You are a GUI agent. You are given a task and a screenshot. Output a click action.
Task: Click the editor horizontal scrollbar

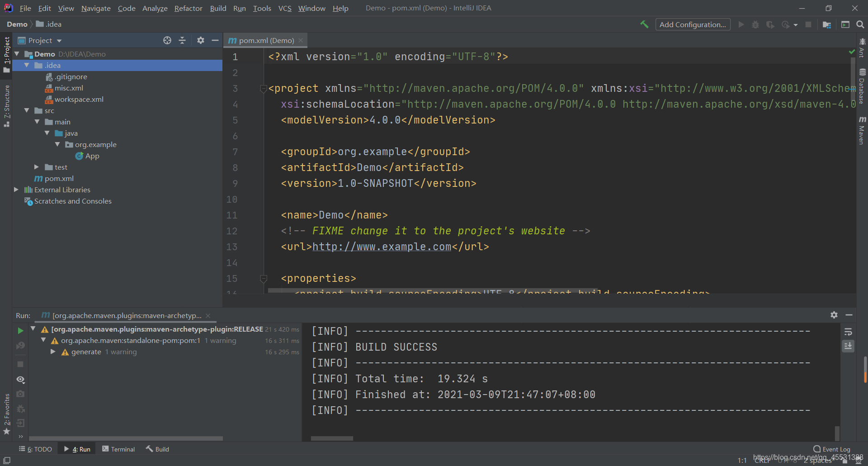tap(433, 290)
